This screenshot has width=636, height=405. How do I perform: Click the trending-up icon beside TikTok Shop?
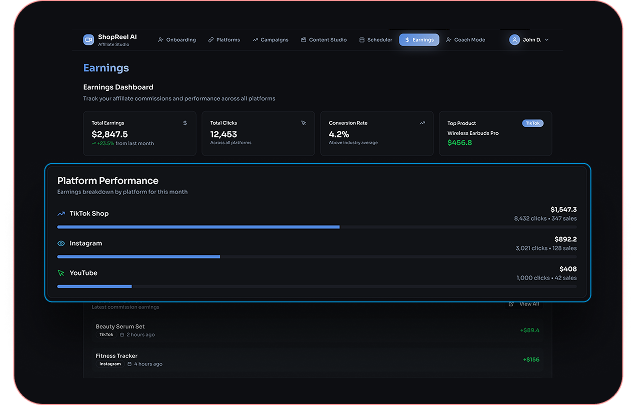click(61, 213)
